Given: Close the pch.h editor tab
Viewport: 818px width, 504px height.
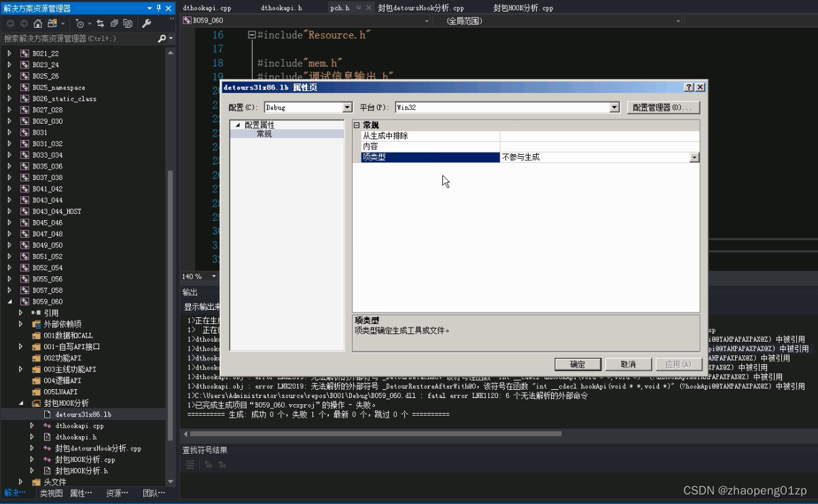Looking at the screenshot, I should pos(368,8).
